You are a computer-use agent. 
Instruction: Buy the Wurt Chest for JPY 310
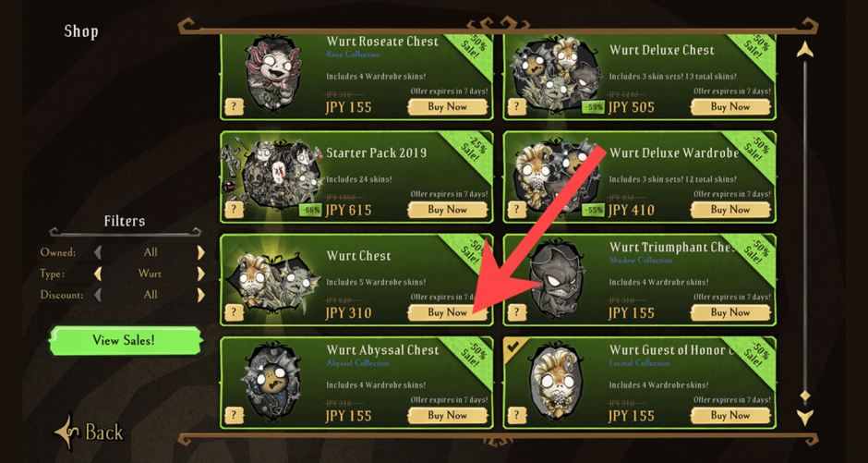tap(447, 313)
